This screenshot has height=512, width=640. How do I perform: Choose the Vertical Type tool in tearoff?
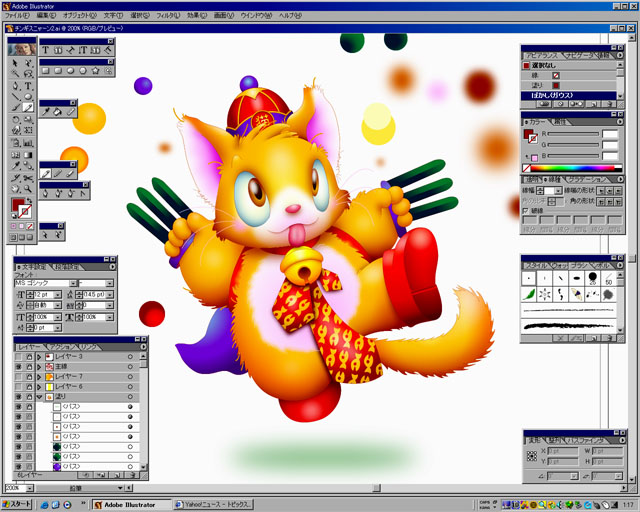pos(83,50)
